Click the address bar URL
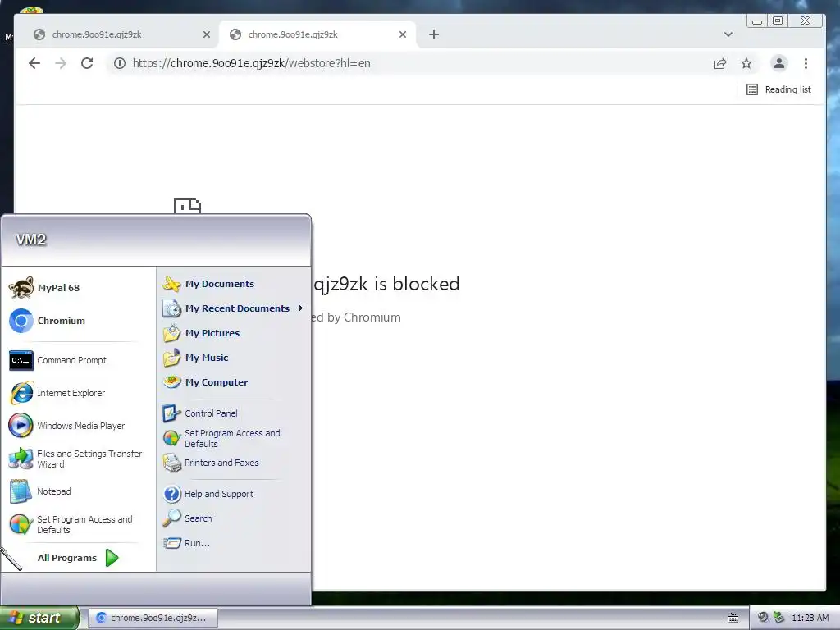 [251, 63]
